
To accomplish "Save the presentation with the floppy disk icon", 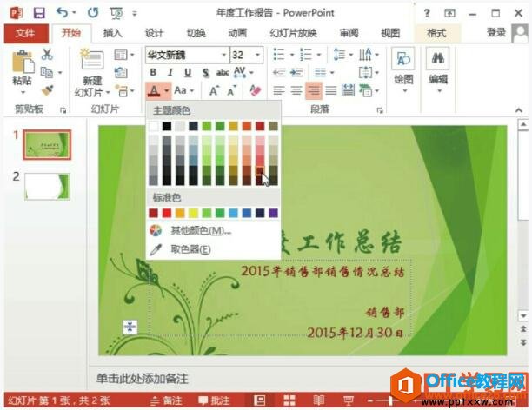I will [x=39, y=13].
